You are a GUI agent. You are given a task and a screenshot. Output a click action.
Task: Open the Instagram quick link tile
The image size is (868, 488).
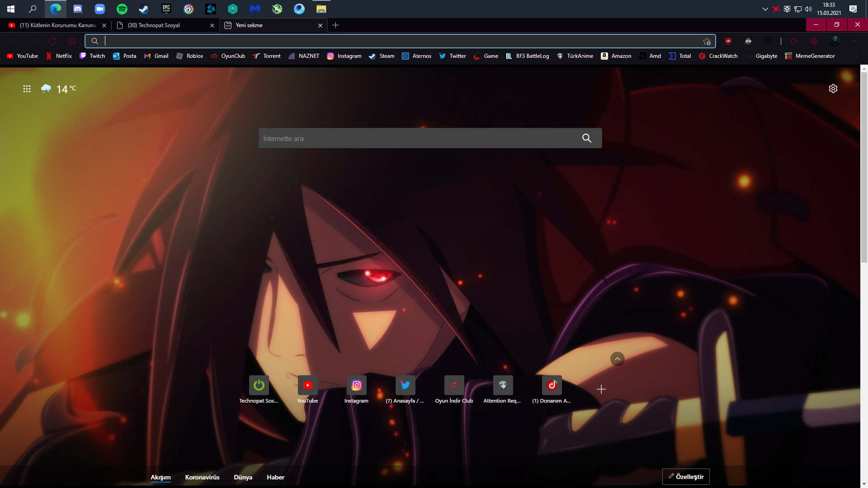pos(356,385)
